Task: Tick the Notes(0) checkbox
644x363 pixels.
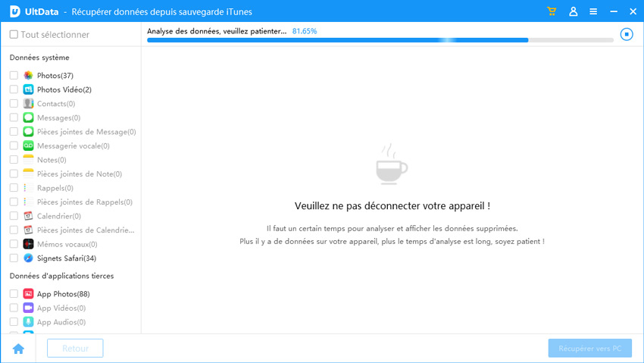Action: [x=14, y=159]
